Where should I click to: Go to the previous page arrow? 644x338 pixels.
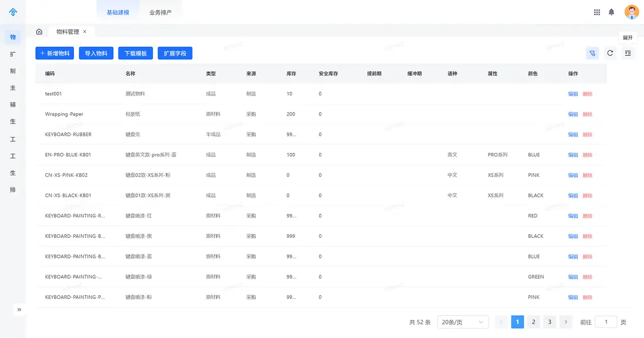[x=501, y=322]
